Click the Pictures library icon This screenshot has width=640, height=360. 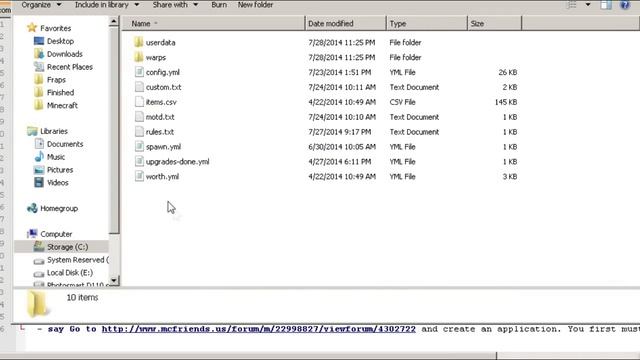click(39, 170)
